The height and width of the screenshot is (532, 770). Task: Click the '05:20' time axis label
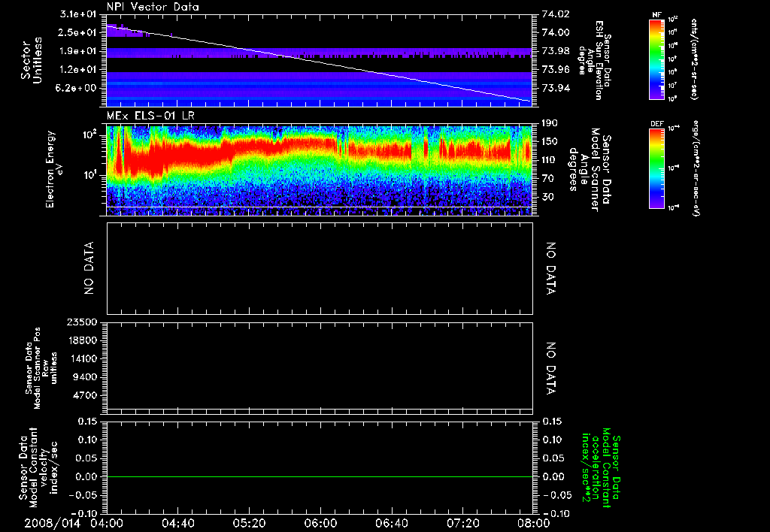pos(249,523)
